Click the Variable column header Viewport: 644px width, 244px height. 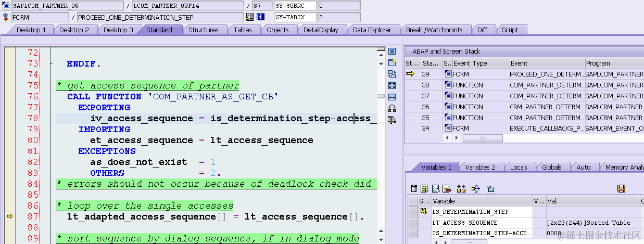(482, 201)
